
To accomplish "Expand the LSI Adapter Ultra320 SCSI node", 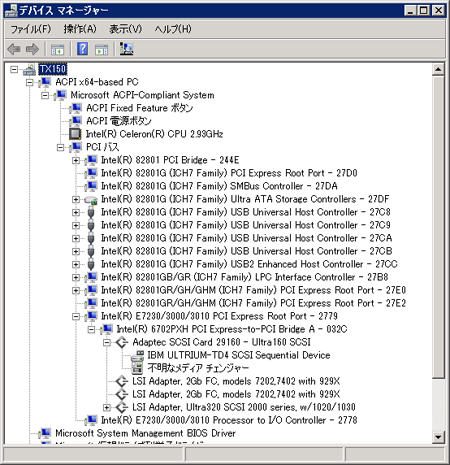I will [x=107, y=407].
